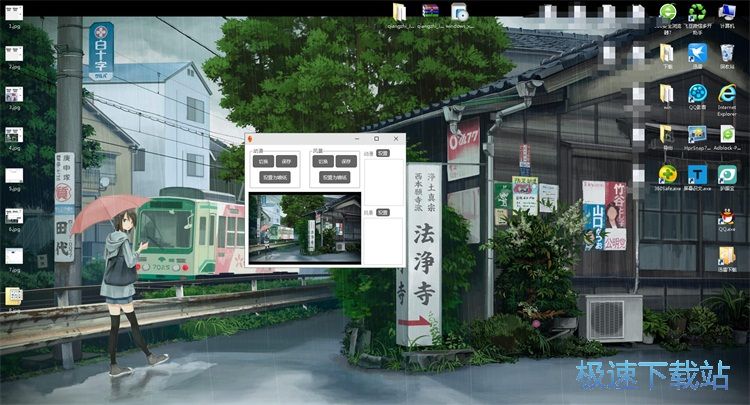Click the upper empty list box under 动漫
Viewport: 750px width, 405px height.
[x=384, y=183]
